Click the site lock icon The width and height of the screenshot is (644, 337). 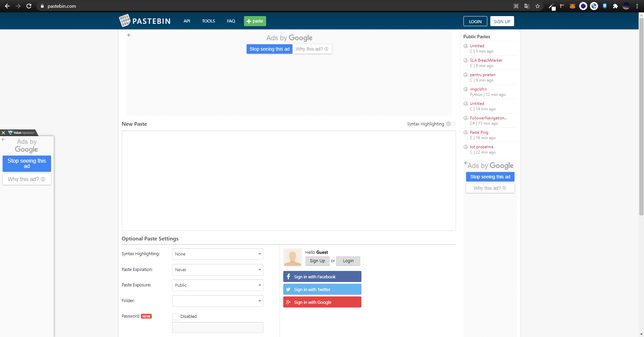tap(42, 6)
